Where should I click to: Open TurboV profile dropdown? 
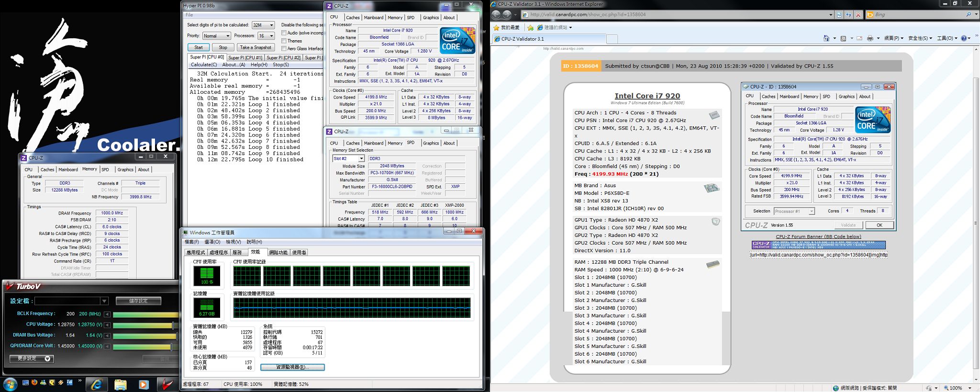click(104, 301)
